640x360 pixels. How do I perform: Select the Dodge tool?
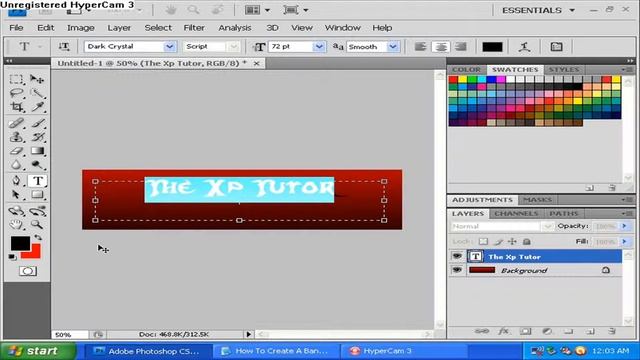tap(37, 165)
